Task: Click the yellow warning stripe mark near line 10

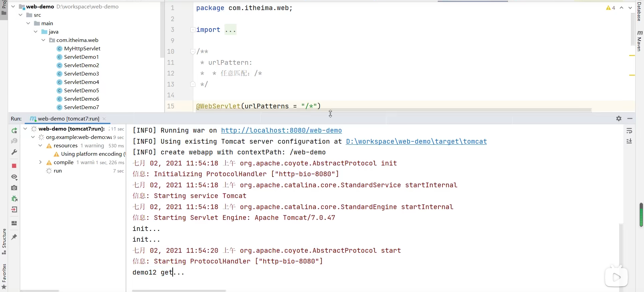Action: (x=632, y=55)
